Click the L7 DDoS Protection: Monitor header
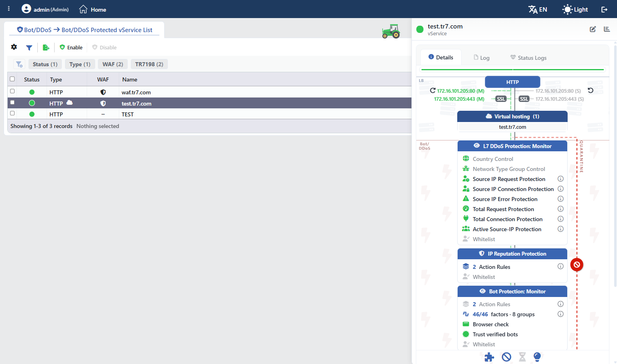This screenshot has height=364, width=617. click(512, 146)
